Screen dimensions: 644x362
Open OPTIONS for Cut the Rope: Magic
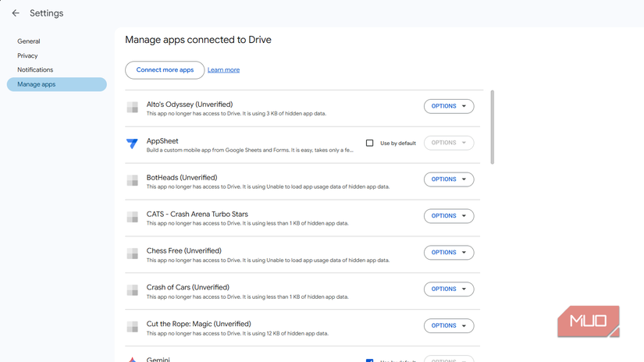[x=449, y=325]
